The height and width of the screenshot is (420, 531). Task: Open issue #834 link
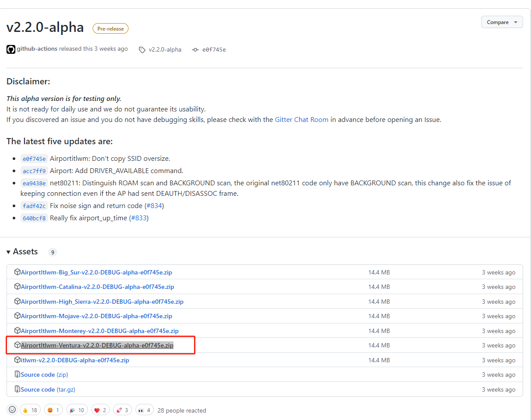pyautogui.click(x=154, y=205)
